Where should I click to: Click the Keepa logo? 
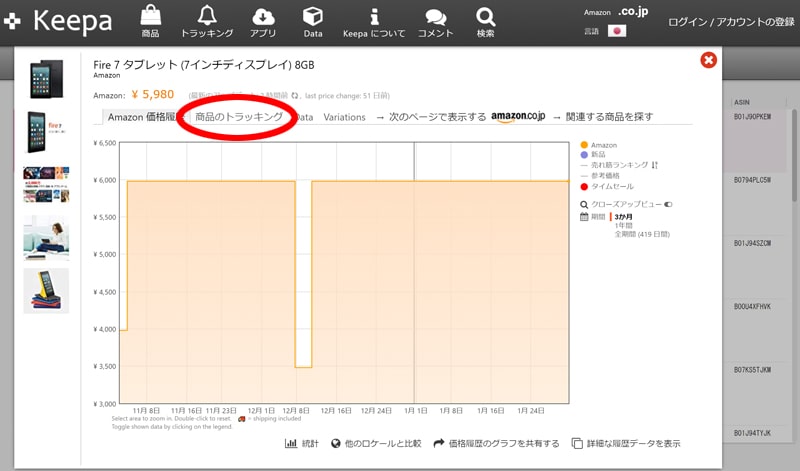[58, 21]
